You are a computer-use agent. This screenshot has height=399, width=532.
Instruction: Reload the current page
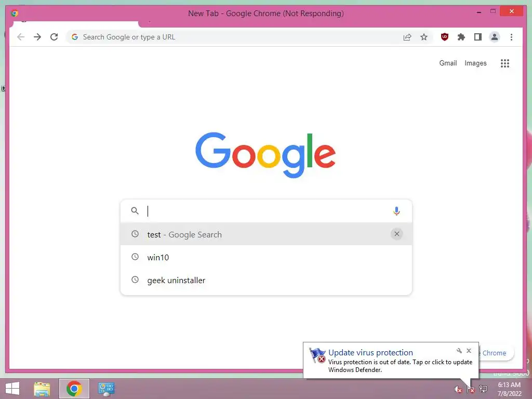click(x=54, y=37)
